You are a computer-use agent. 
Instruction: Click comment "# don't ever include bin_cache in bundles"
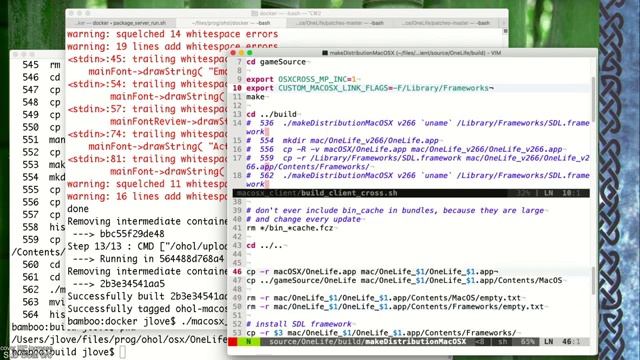[395, 211]
